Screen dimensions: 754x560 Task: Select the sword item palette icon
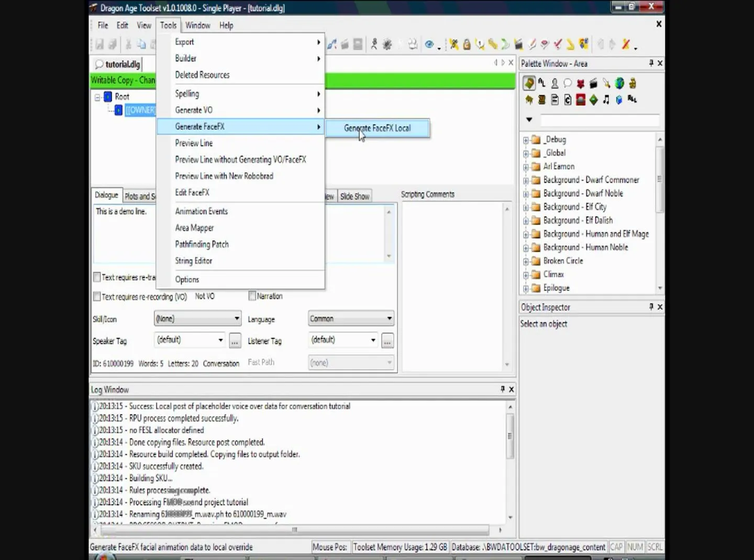click(606, 83)
